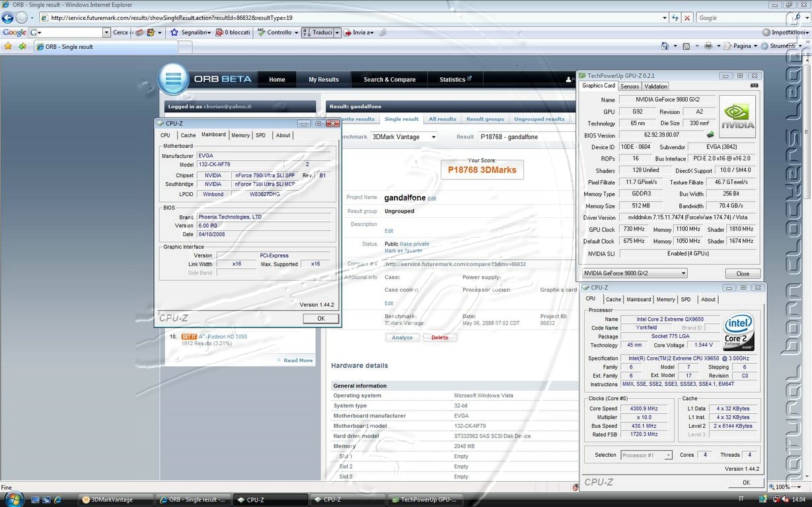Image resolution: width=812 pixels, height=507 pixels.
Task: Switch to the All results tab
Action: pyautogui.click(x=442, y=119)
